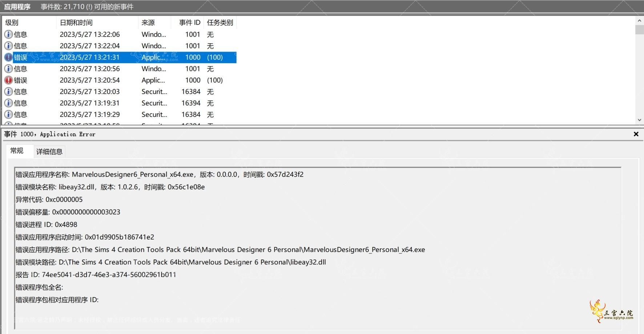The height and width of the screenshot is (334, 644).
Task: Click the 错误程序包全名 line
Action: (x=39, y=288)
